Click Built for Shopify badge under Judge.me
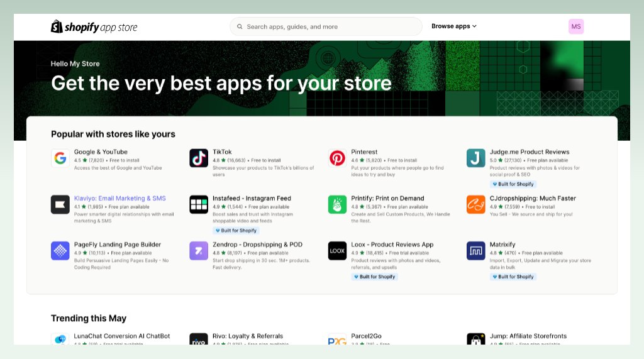 pyautogui.click(x=513, y=184)
